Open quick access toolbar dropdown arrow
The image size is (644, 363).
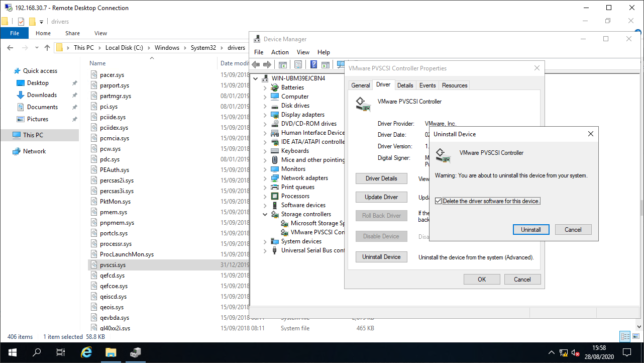[42, 22]
